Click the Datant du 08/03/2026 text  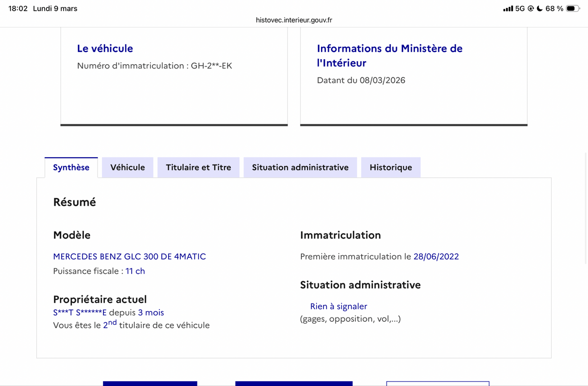coord(361,80)
